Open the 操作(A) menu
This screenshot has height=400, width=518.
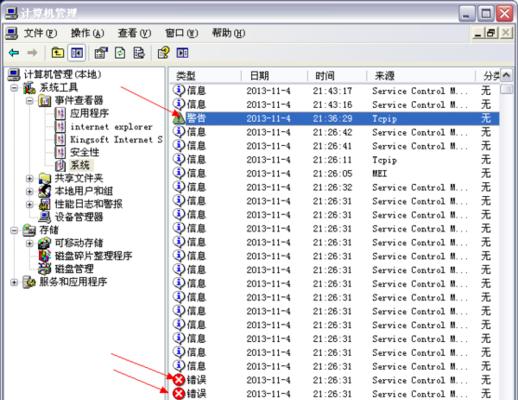click(x=87, y=33)
